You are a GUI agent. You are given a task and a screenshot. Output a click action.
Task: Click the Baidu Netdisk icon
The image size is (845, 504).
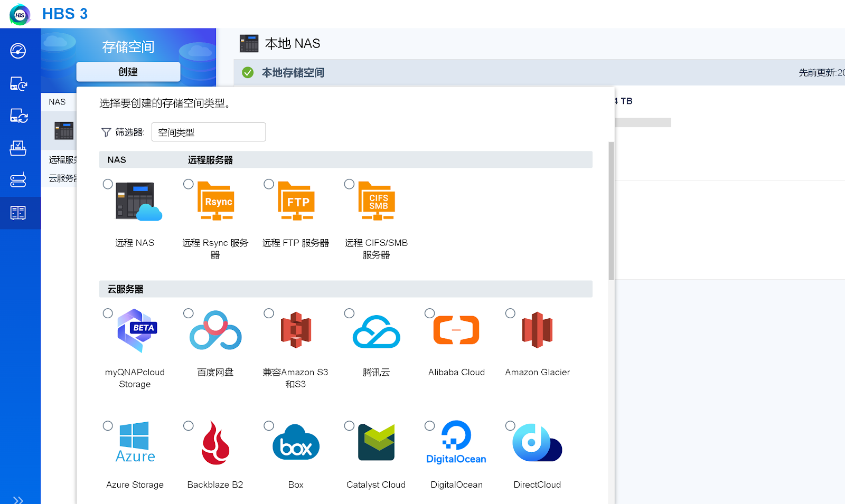pos(215,330)
